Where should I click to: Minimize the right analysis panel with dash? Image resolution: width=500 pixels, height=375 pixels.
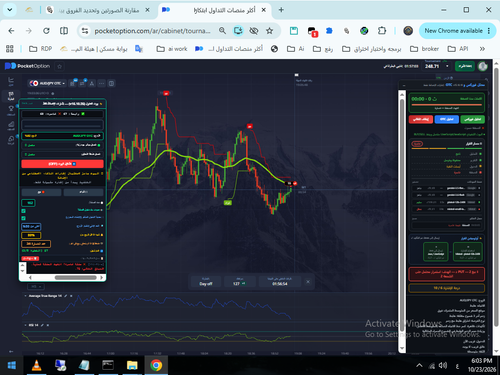(404, 85)
